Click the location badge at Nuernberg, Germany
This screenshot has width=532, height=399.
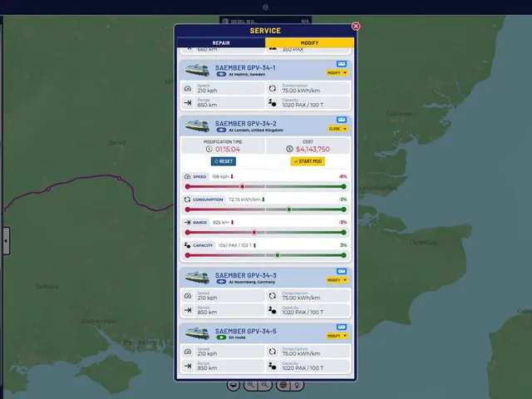pyautogui.click(x=221, y=282)
